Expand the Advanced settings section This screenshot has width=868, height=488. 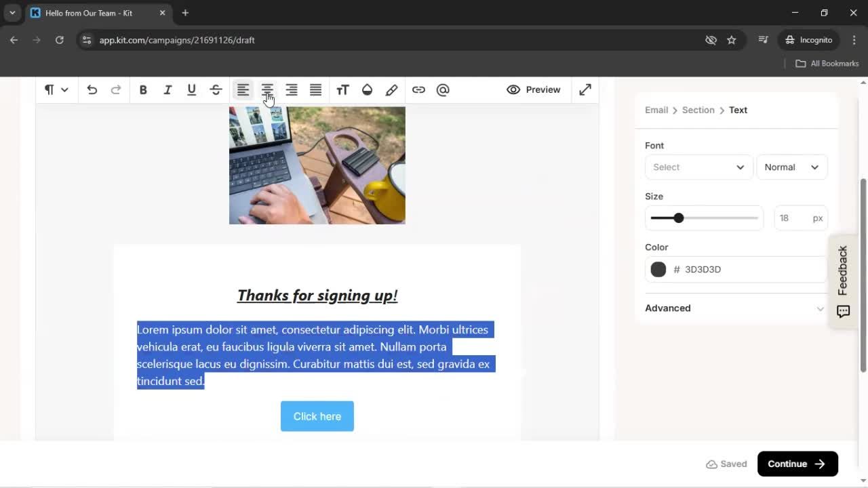click(x=736, y=308)
